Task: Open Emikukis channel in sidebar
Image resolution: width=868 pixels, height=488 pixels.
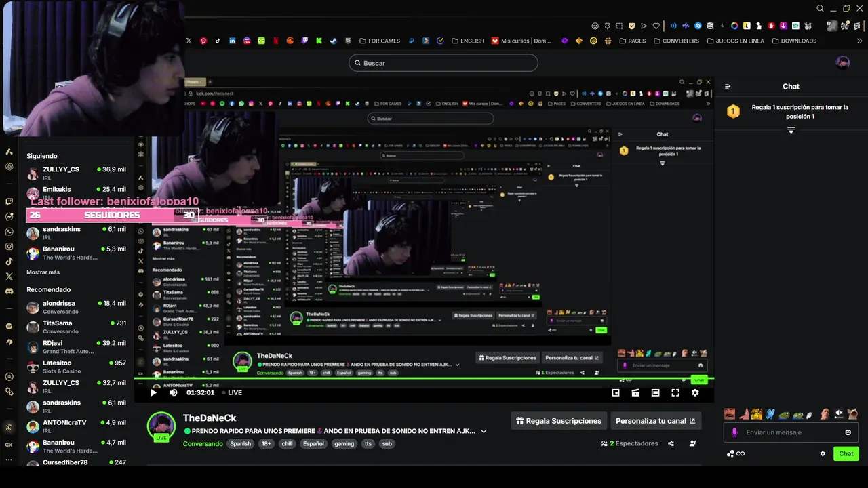Action: pos(77,193)
